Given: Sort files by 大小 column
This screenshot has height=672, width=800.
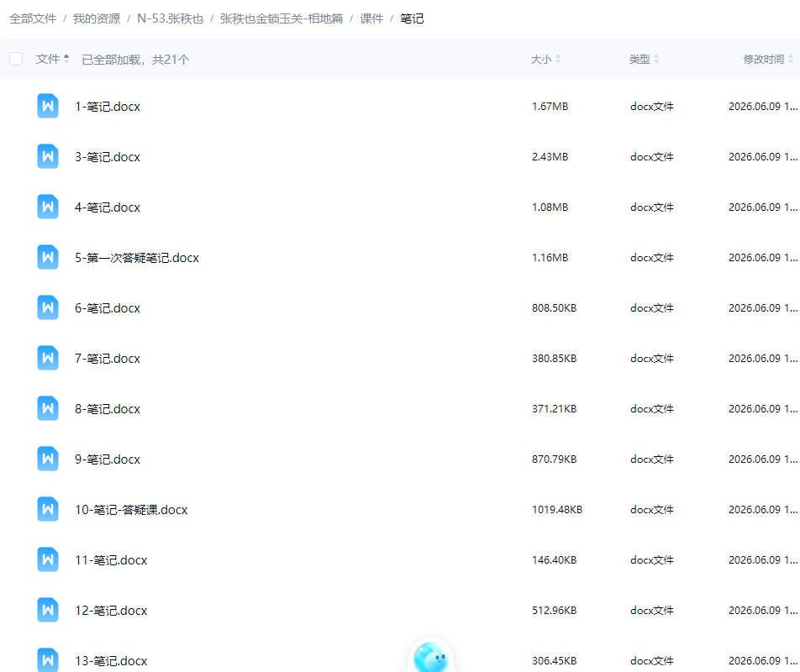Looking at the screenshot, I should [x=545, y=59].
